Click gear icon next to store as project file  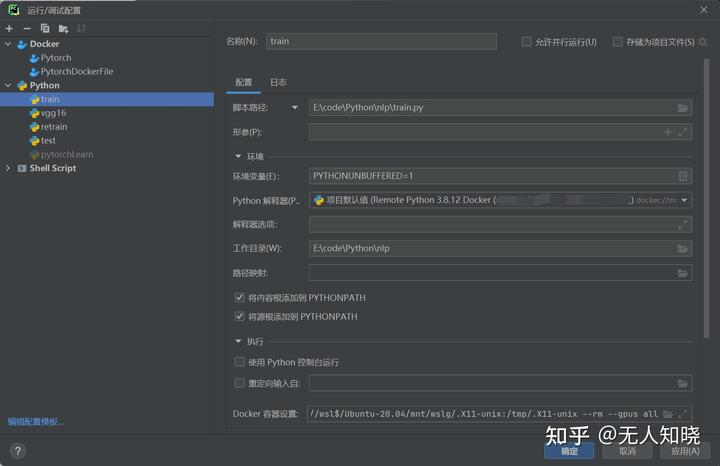tap(703, 42)
